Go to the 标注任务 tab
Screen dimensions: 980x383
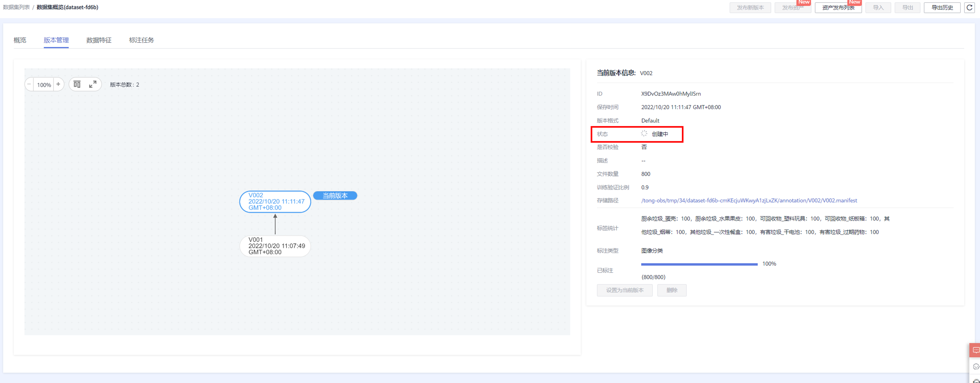click(142, 40)
